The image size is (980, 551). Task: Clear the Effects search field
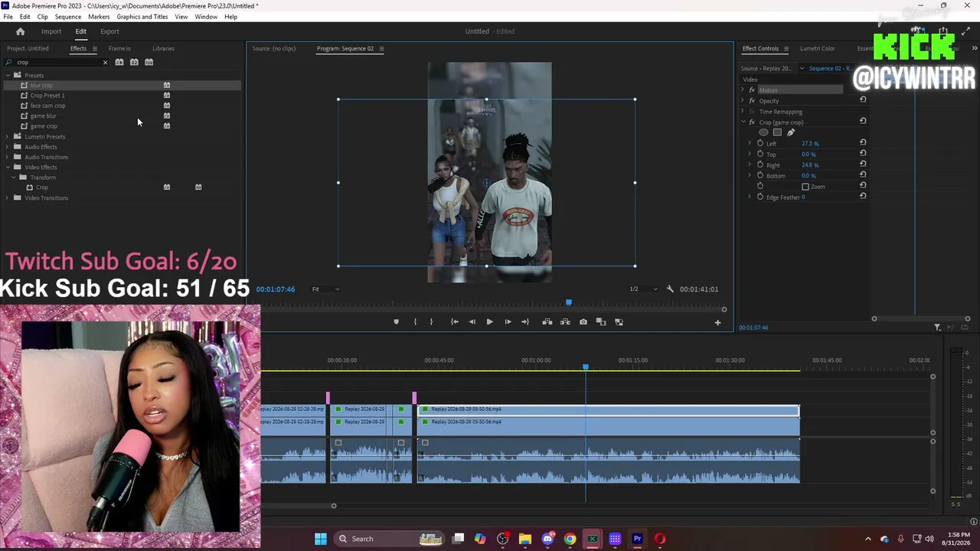tap(105, 62)
